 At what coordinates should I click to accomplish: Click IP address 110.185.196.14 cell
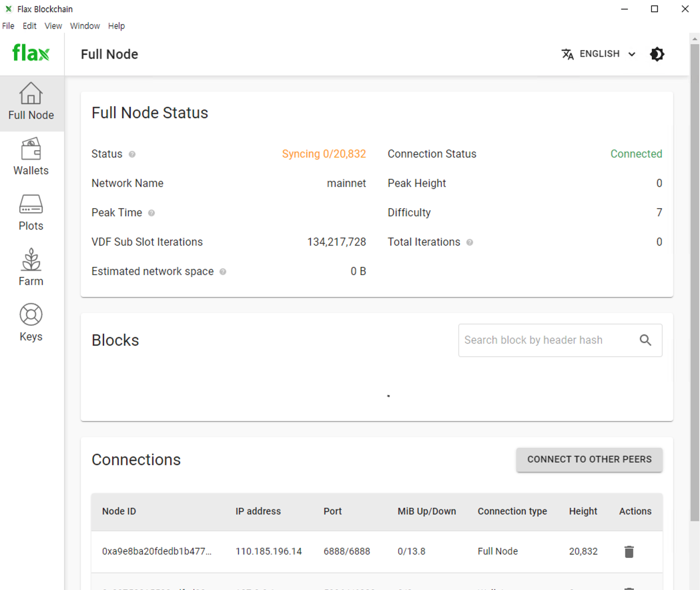pyautogui.click(x=269, y=551)
